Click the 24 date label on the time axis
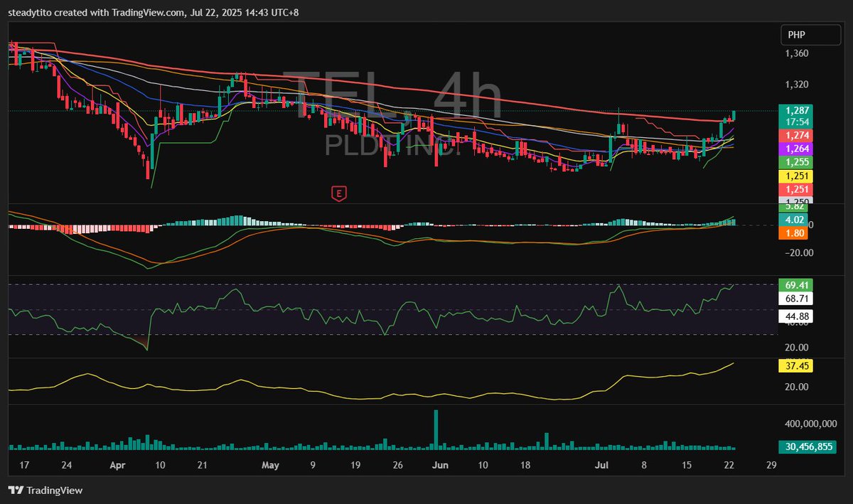This screenshot has width=853, height=504. click(67, 466)
